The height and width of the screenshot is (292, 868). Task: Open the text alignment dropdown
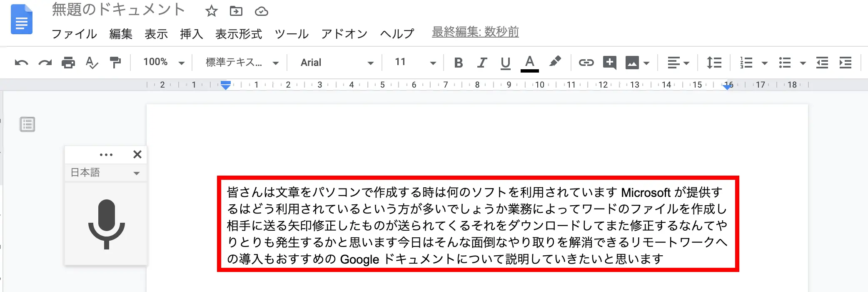click(678, 63)
